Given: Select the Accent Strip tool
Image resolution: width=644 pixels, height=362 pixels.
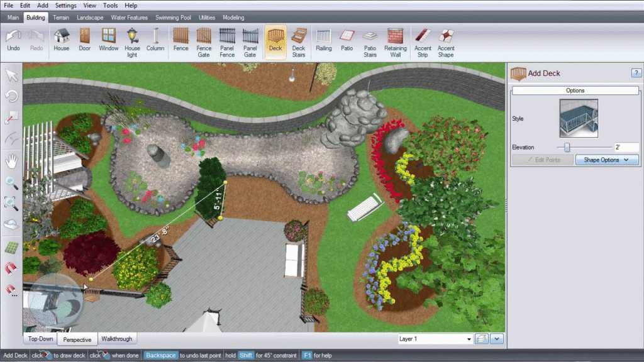Looking at the screenshot, I should (x=423, y=41).
